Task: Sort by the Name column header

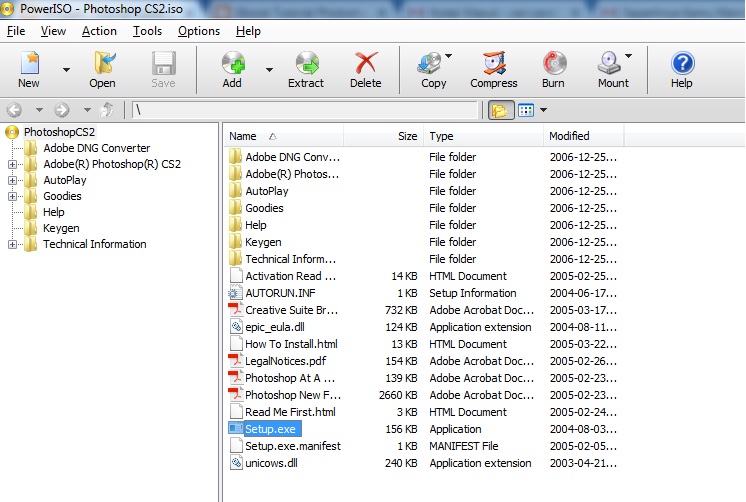Action: coord(284,136)
